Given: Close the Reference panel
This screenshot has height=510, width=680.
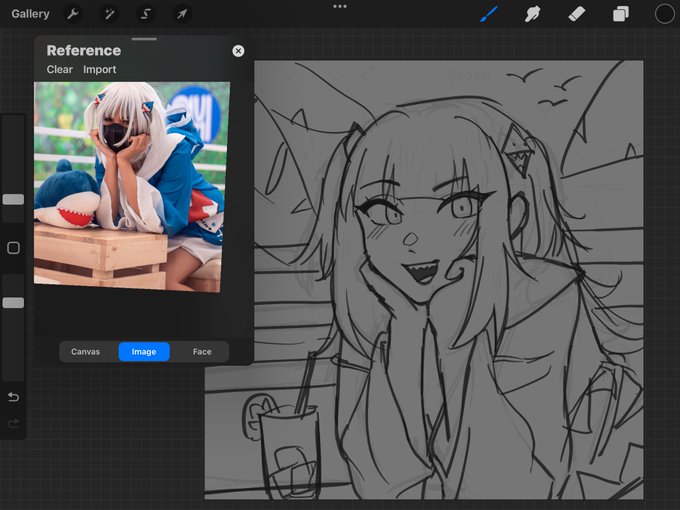Looking at the screenshot, I should (x=238, y=51).
